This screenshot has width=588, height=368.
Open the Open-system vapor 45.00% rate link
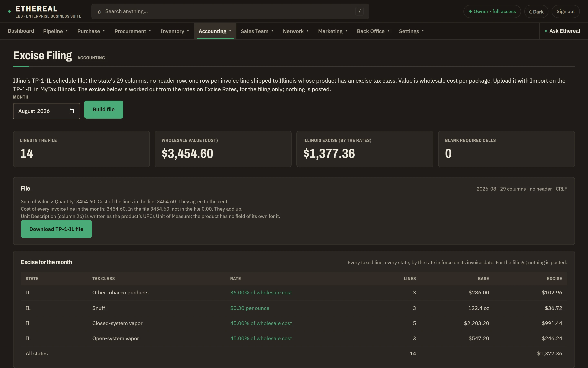tap(261, 338)
